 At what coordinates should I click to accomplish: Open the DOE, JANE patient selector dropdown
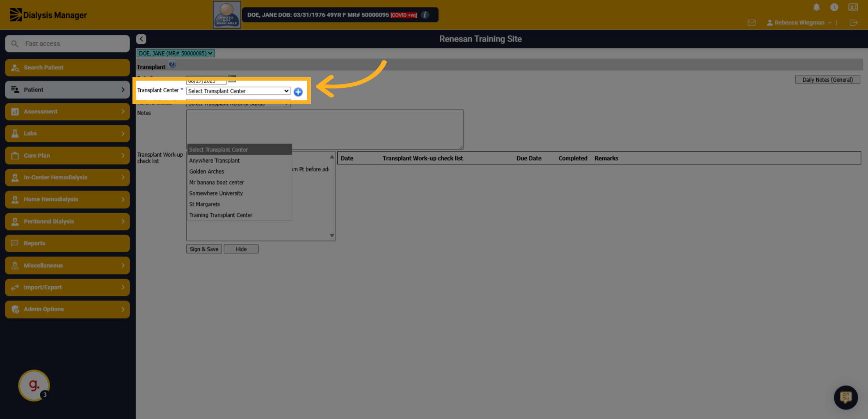tap(175, 54)
